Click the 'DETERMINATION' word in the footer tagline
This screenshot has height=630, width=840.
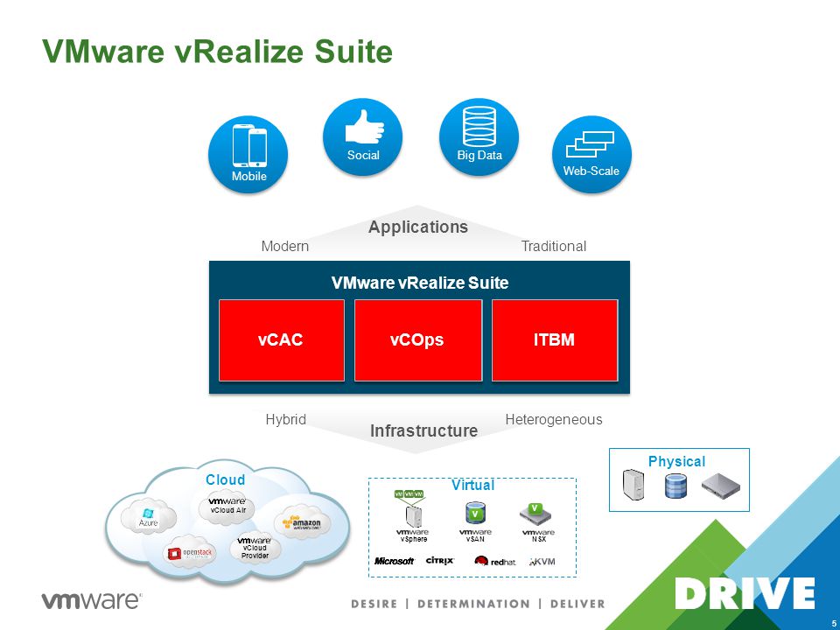point(472,604)
